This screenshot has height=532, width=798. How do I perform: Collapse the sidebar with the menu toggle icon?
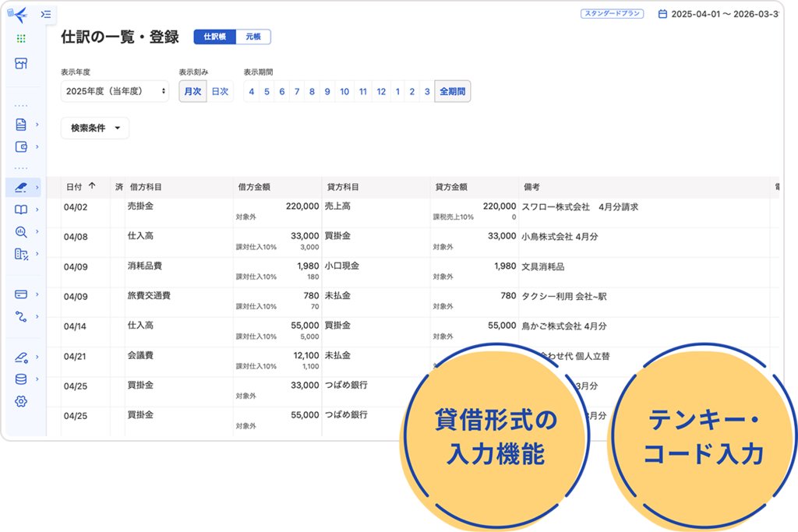46,14
